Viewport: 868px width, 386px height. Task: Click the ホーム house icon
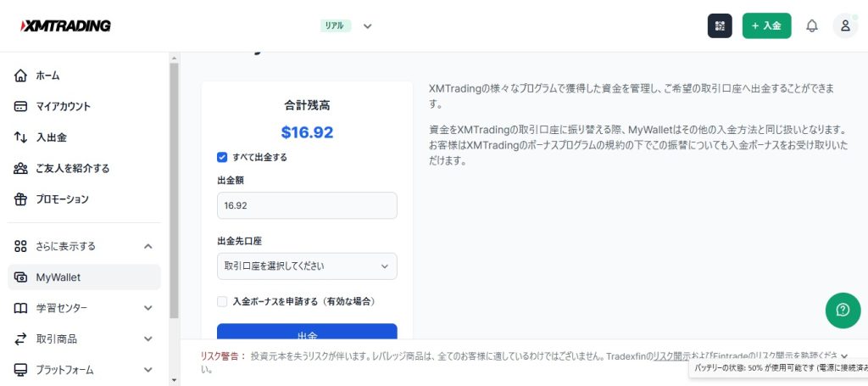click(x=21, y=76)
